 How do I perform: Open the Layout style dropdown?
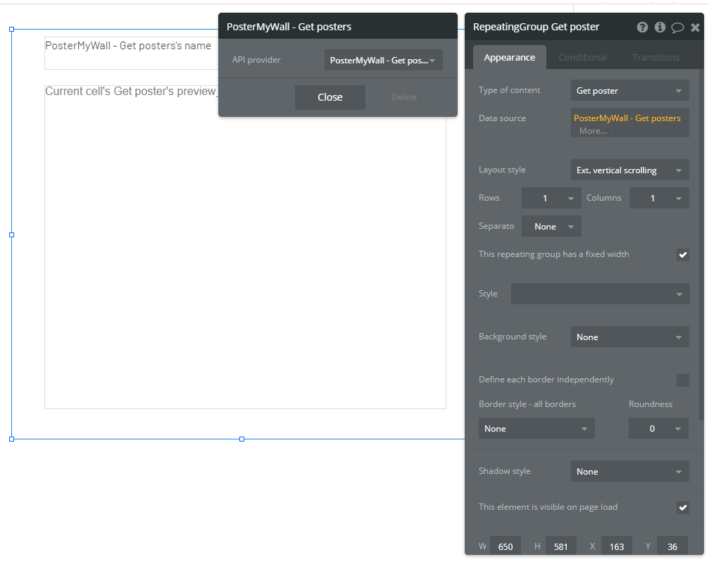(629, 170)
